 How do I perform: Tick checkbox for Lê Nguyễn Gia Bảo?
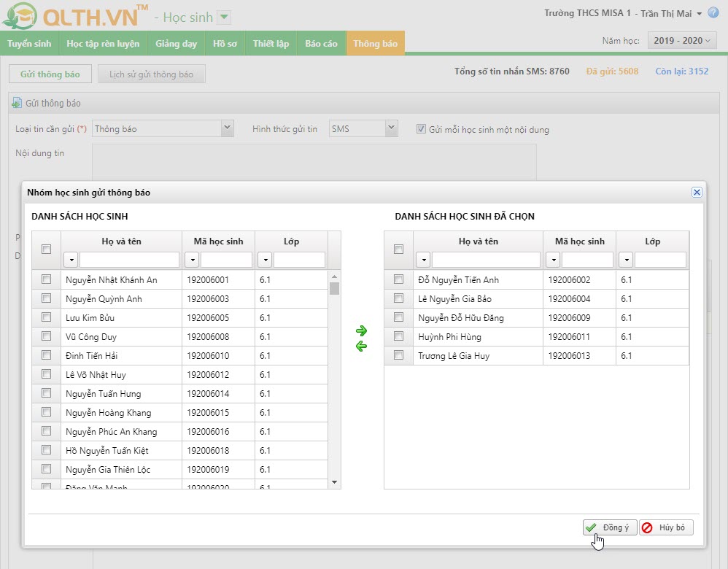(x=399, y=298)
